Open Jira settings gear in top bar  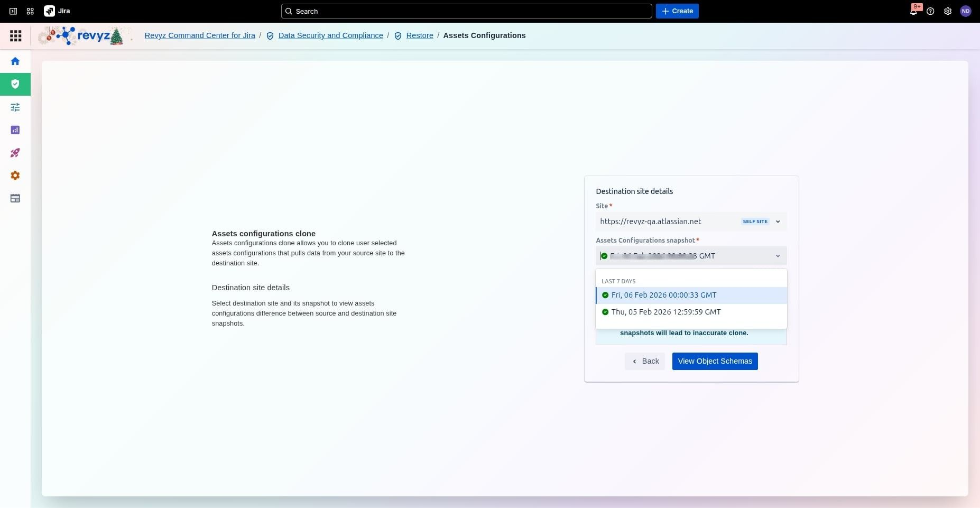coord(948,11)
